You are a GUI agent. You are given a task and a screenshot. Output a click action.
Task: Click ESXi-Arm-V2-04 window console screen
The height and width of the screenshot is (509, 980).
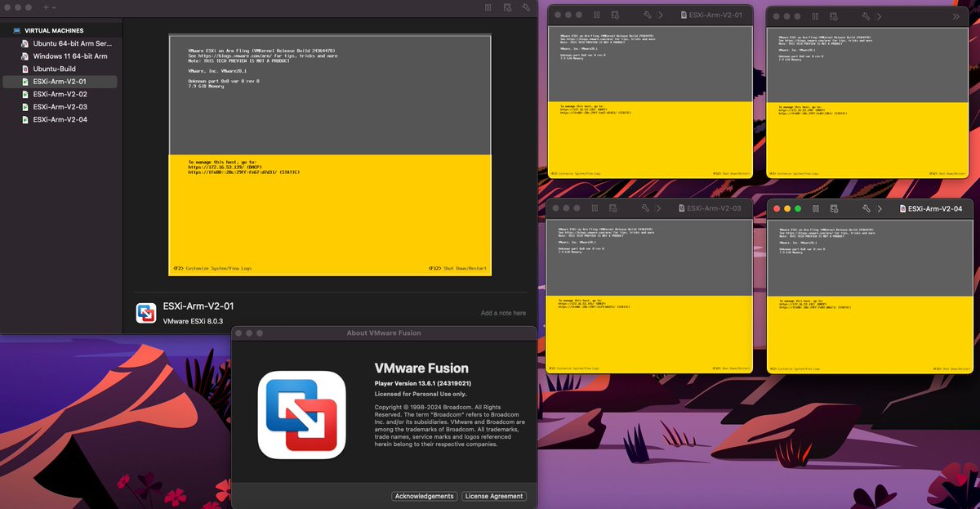tap(871, 297)
